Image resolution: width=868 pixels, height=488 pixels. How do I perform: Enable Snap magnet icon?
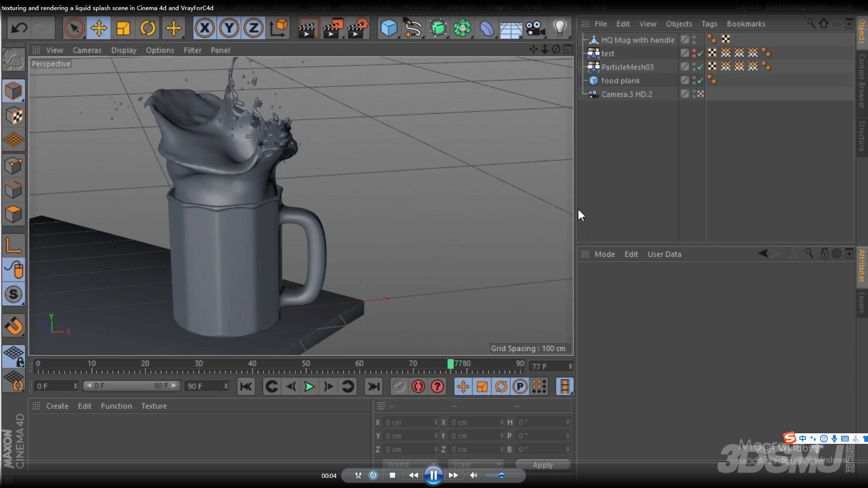tap(13, 325)
